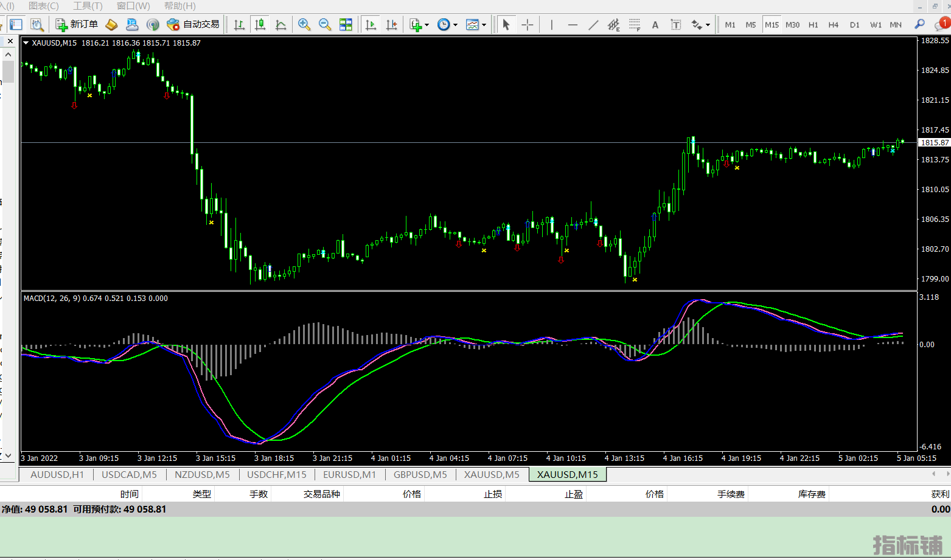Image resolution: width=951 pixels, height=560 pixels.
Task: Switch chart to candlestick style
Action: (x=260, y=24)
